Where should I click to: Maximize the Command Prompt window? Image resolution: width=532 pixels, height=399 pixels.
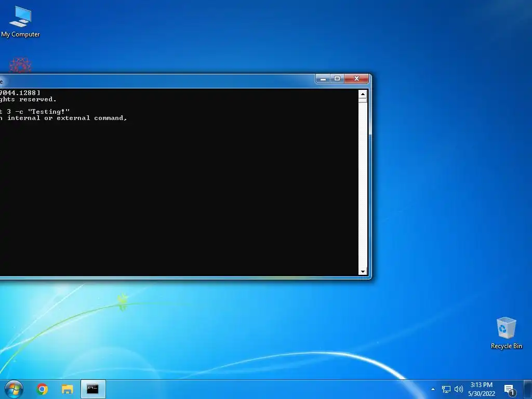click(x=337, y=79)
